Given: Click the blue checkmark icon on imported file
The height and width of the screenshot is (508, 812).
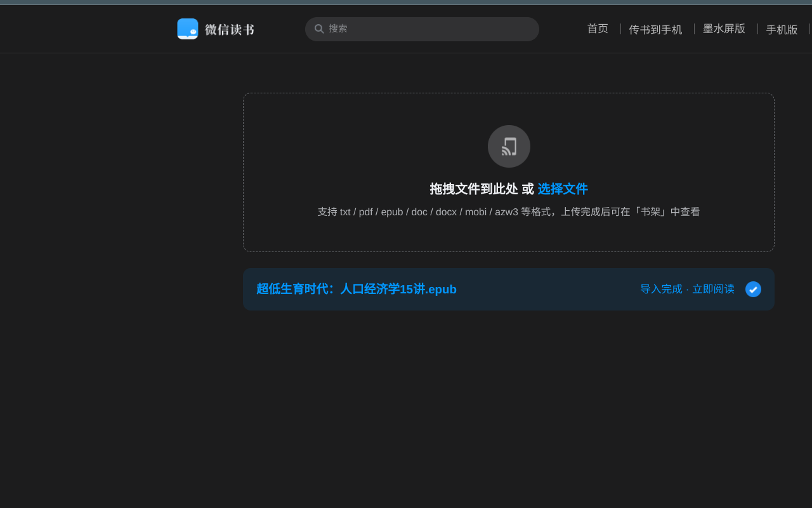Looking at the screenshot, I should [753, 289].
